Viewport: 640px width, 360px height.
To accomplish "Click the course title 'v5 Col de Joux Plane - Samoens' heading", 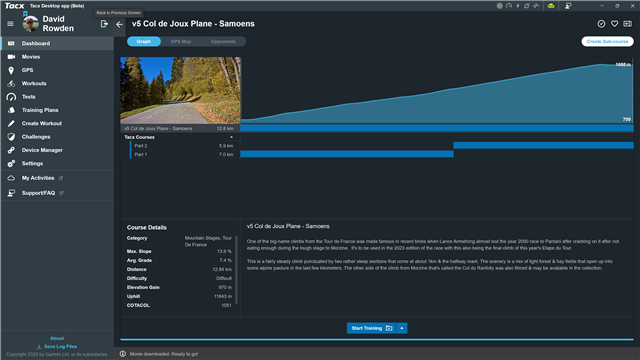I will point(193,24).
